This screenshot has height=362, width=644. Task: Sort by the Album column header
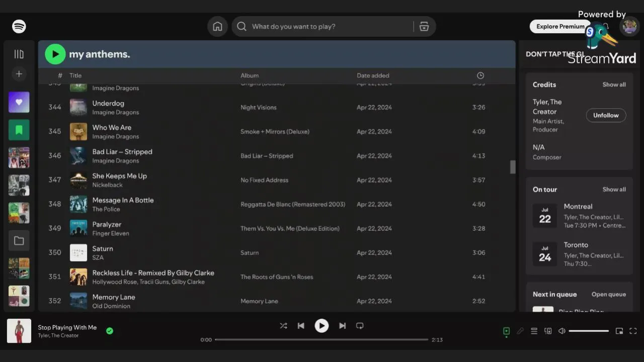(x=250, y=75)
